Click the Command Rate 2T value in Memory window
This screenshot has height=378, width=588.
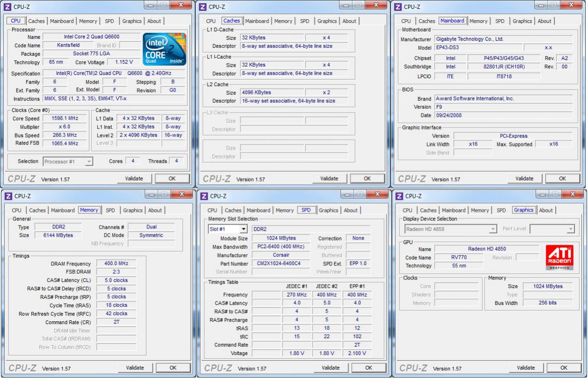[116, 322]
